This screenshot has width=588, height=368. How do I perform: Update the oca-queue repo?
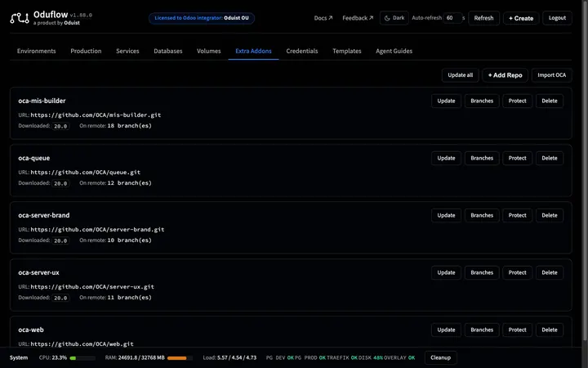tap(446, 158)
